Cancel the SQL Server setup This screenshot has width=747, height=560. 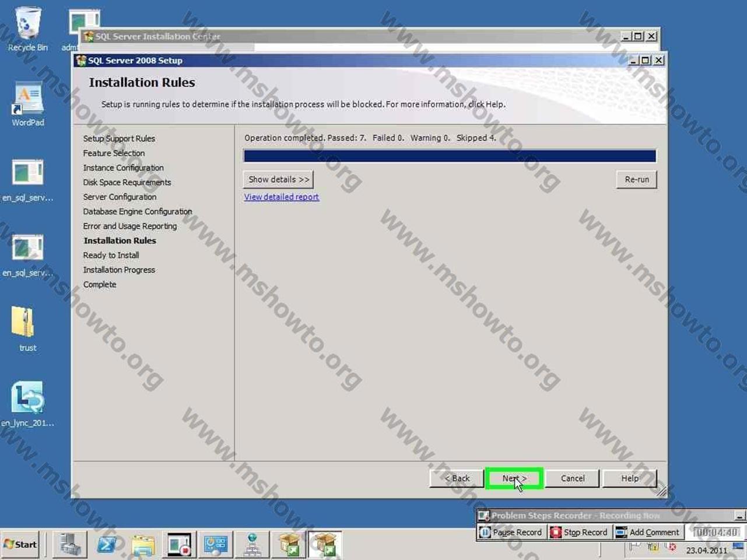pyautogui.click(x=573, y=478)
